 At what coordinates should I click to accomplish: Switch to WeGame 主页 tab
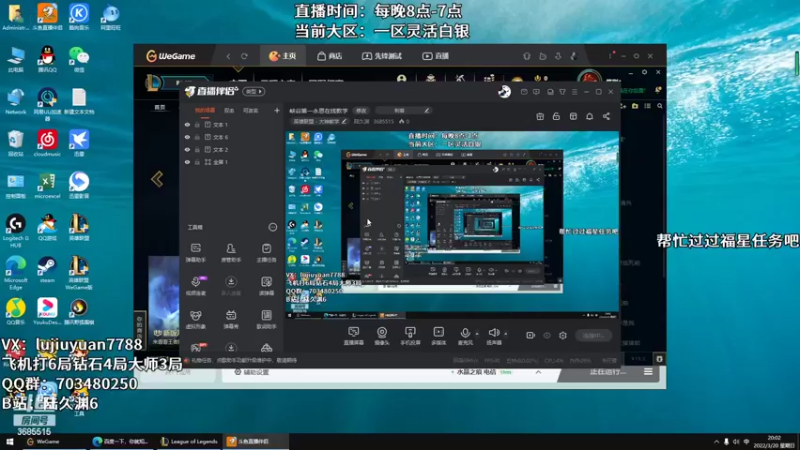pyautogui.click(x=283, y=56)
